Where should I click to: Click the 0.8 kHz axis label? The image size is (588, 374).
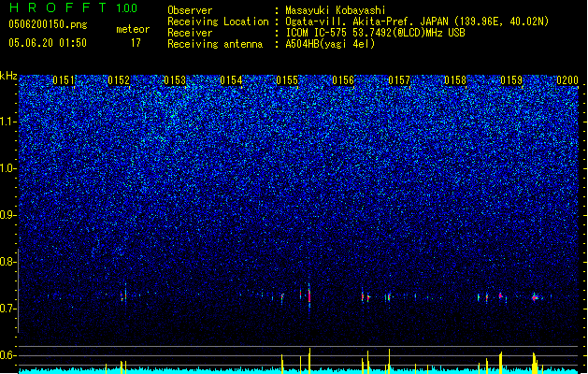coord(8,262)
